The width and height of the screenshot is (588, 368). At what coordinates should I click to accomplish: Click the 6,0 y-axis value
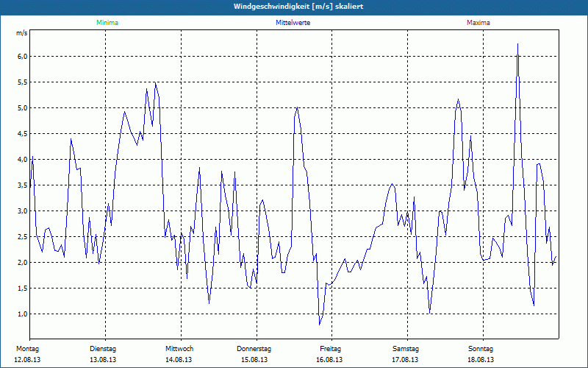click(x=23, y=57)
